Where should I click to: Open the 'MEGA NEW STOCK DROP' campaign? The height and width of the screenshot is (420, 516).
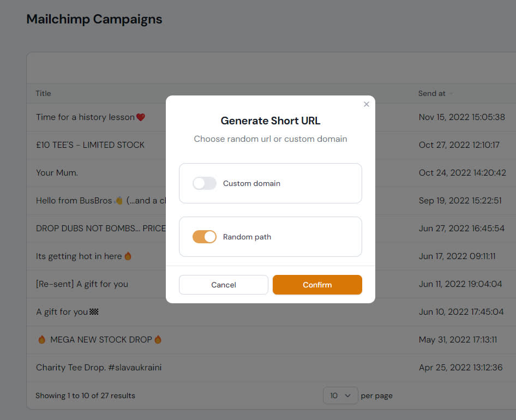100,339
